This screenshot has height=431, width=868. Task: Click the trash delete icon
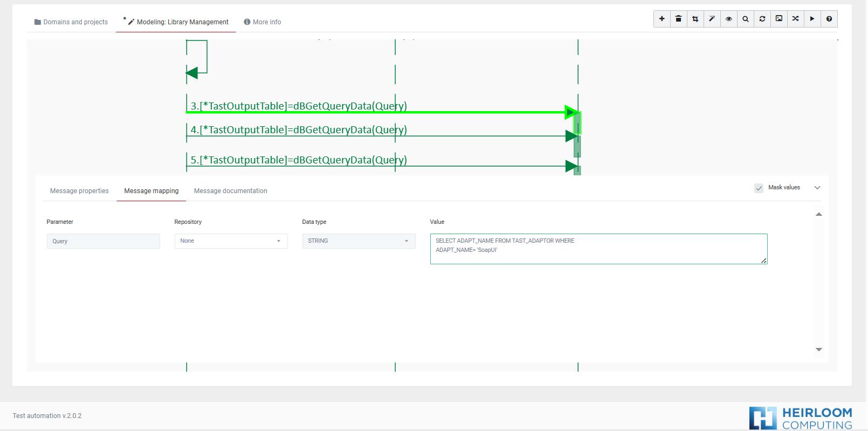click(679, 19)
